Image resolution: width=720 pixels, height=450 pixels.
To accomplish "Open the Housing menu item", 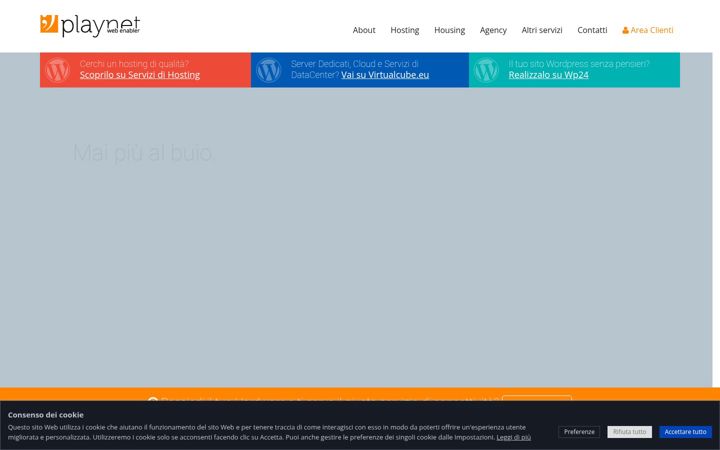I will (x=450, y=30).
